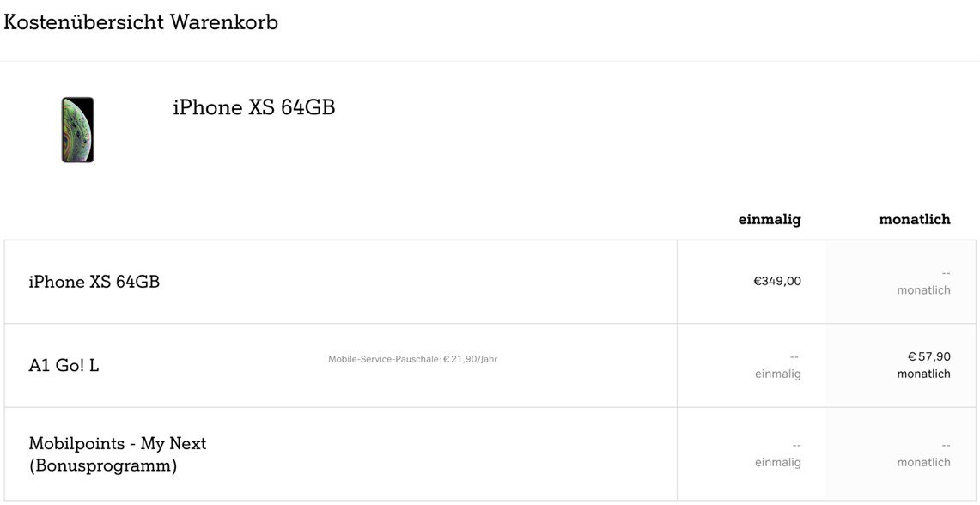
Task: Click the dashes in A1 Go! L one-time cell
Action: 795,356
